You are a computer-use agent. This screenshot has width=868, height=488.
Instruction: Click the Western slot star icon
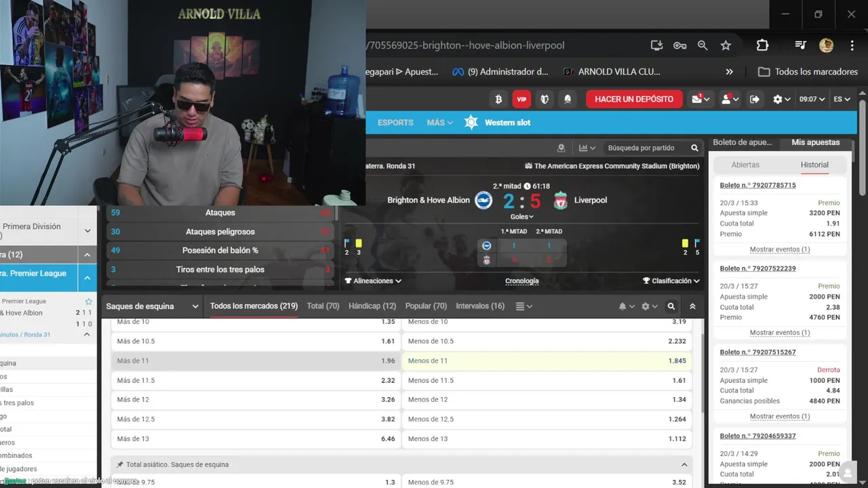471,123
